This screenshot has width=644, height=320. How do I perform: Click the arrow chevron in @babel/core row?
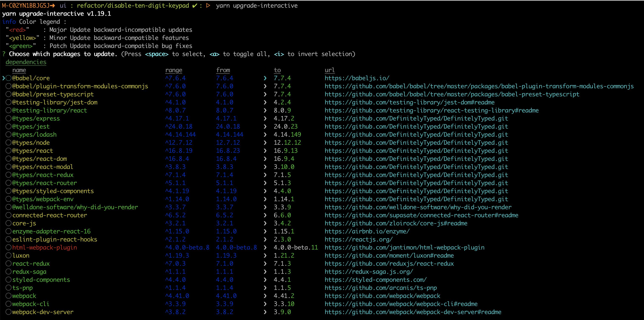coord(265,78)
